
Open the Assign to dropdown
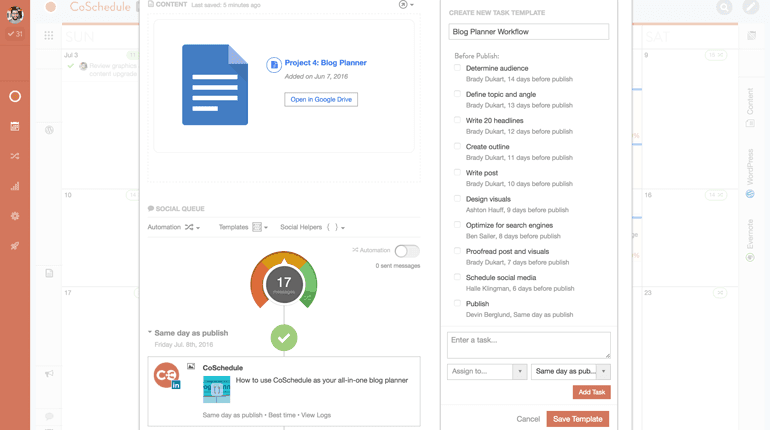[x=487, y=372]
